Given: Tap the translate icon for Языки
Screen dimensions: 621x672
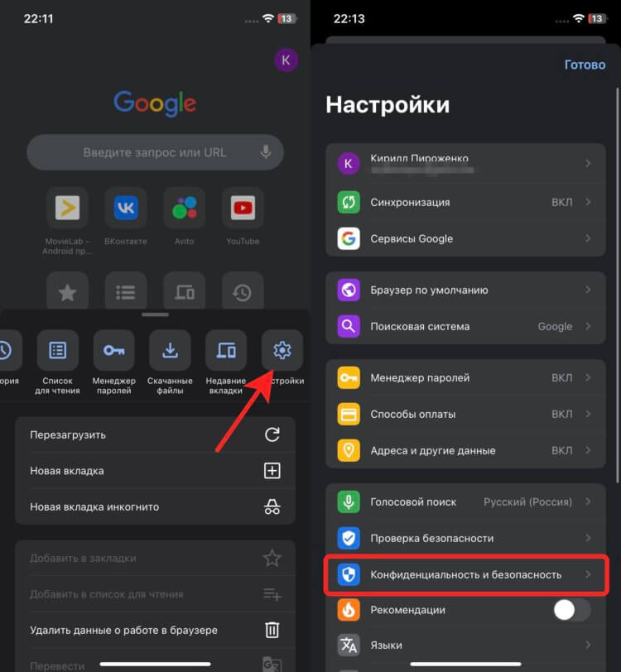Looking at the screenshot, I should coord(349,645).
